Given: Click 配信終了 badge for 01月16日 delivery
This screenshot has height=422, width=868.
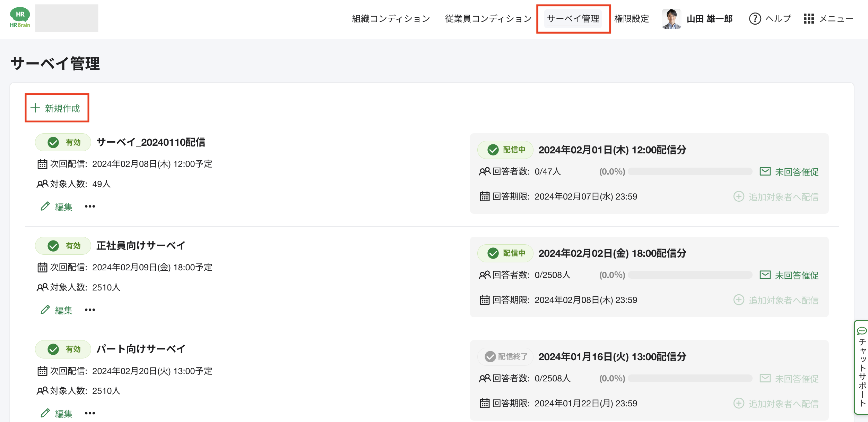Looking at the screenshot, I should pos(505,357).
